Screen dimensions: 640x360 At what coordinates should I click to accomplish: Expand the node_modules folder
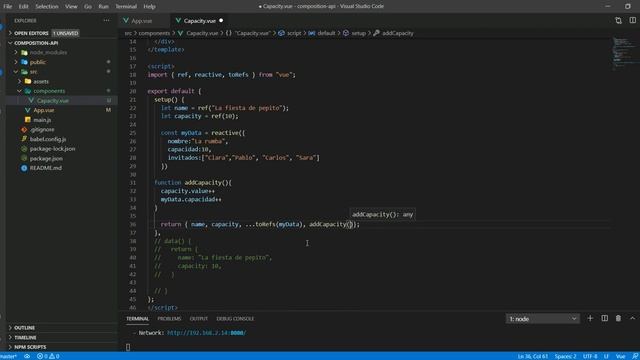pos(48,53)
